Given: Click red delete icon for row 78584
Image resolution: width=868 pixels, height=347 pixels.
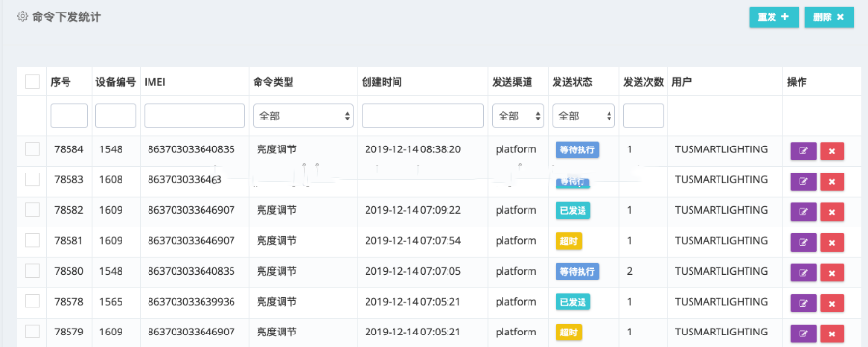Looking at the screenshot, I should point(832,150).
